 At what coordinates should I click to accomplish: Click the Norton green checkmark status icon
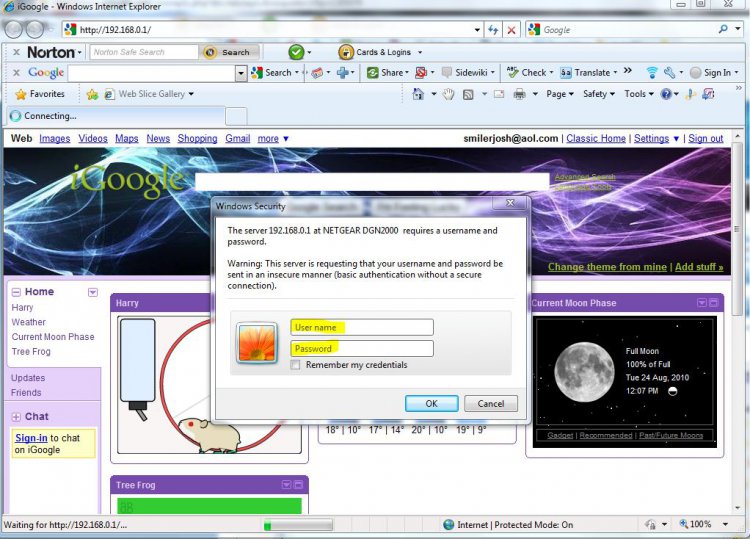(x=296, y=52)
